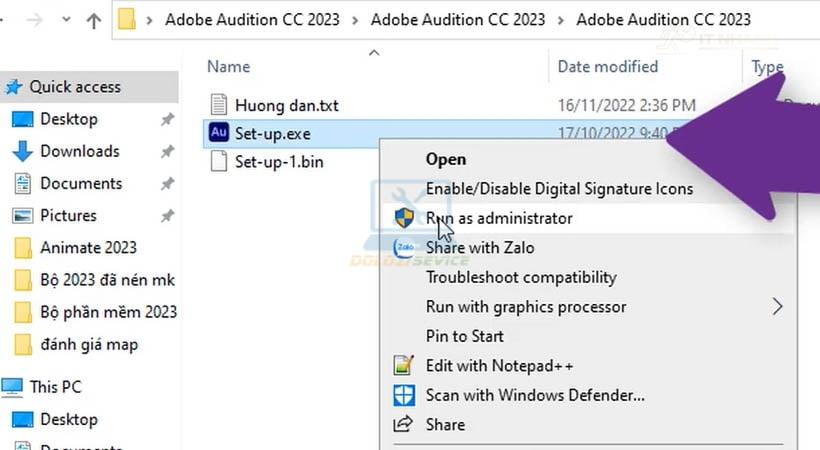
Task: Select middle Adobe Audition CC 2023 breadcrumb
Action: tap(458, 20)
